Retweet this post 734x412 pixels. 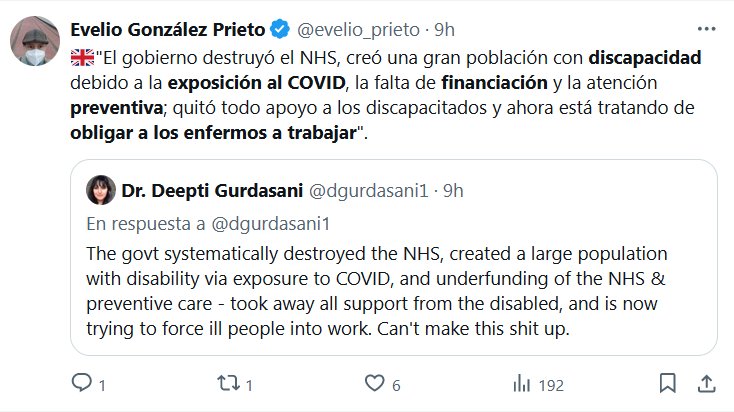click(x=228, y=383)
